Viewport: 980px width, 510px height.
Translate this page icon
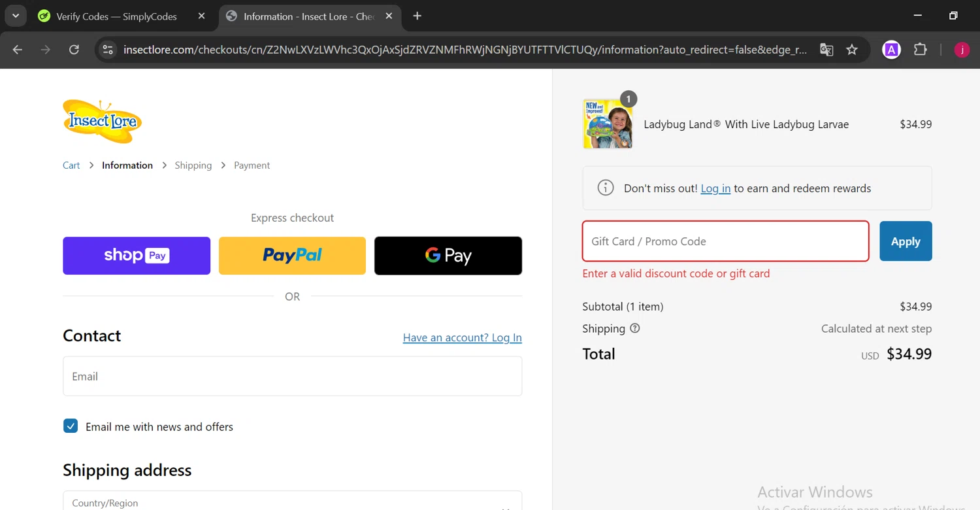click(826, 50)
